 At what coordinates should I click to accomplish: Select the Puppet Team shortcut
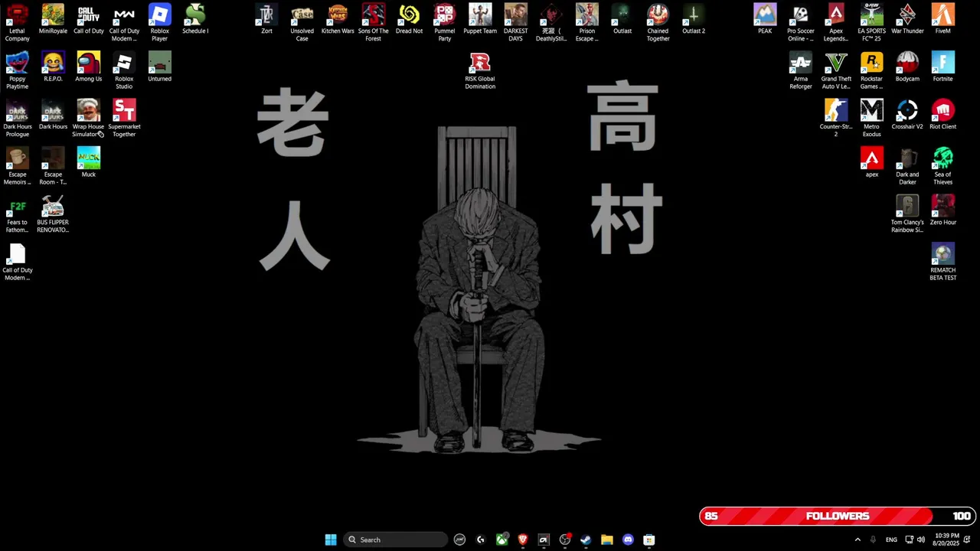tap(480, 19)
